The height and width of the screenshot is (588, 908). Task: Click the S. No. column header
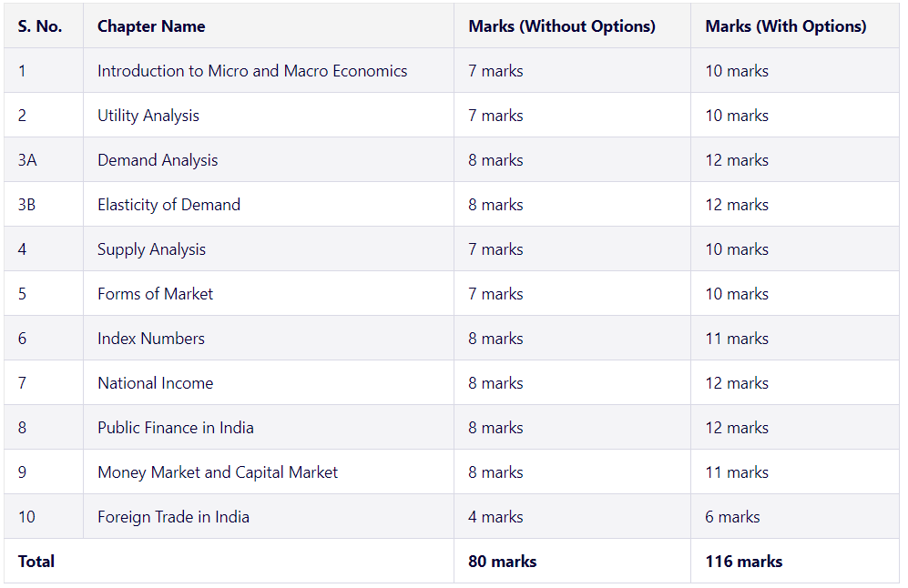[40, 26]
